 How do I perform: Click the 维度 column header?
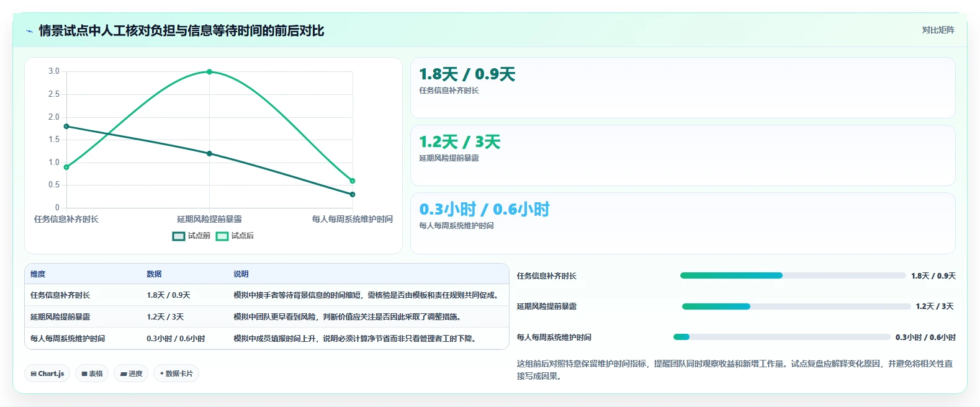38,274
